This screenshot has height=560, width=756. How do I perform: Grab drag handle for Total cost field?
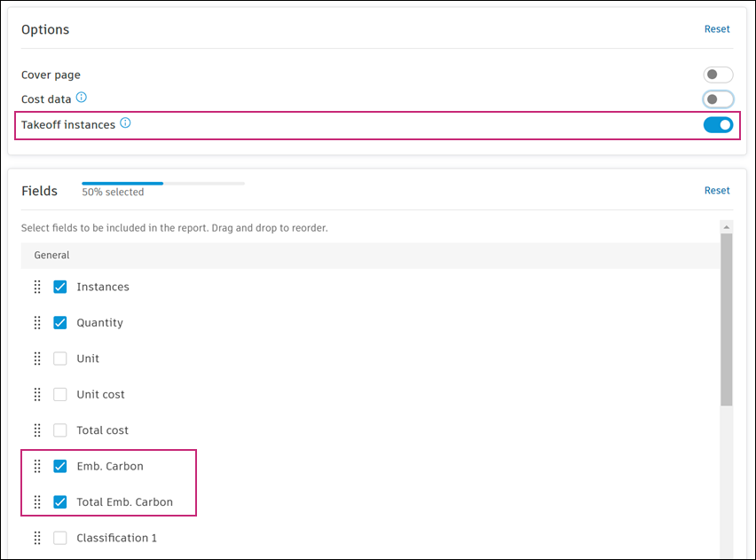coord(37,430)
